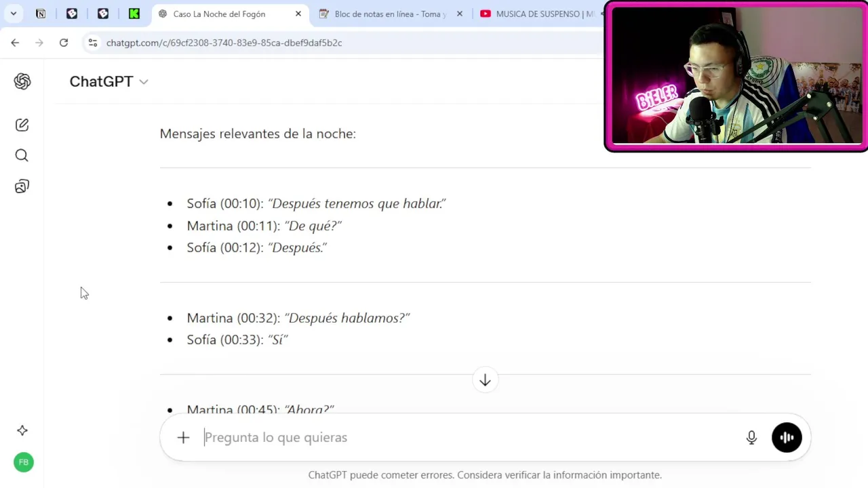
Task: Click the chatgpt.com address bar URL
Action: pos(224,43)
